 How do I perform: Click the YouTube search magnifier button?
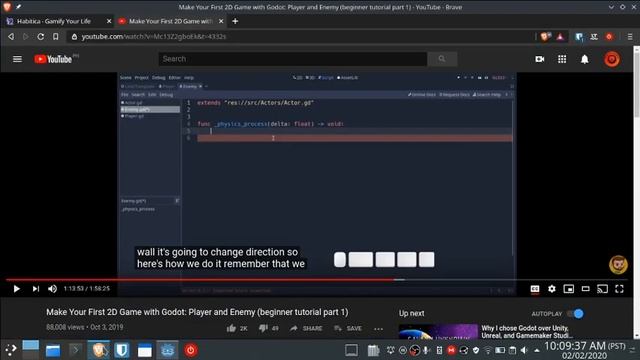click(x=442, y=59)
